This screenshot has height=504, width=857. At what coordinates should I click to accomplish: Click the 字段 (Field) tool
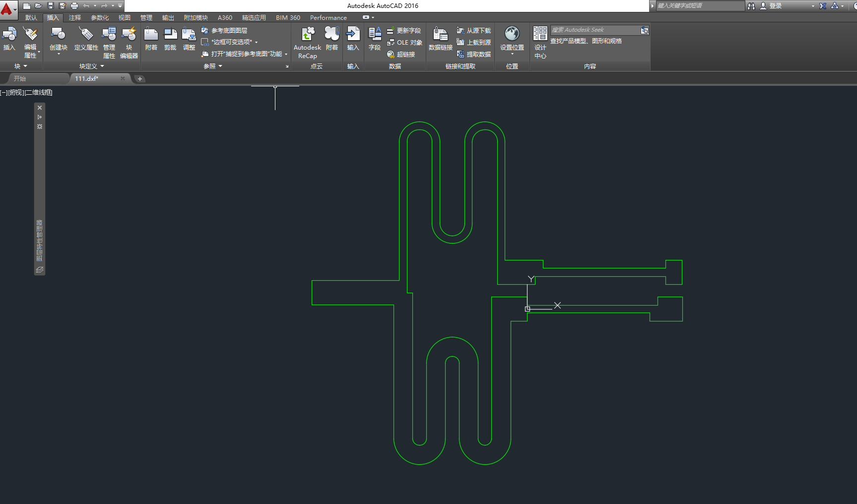click(375, 40)
